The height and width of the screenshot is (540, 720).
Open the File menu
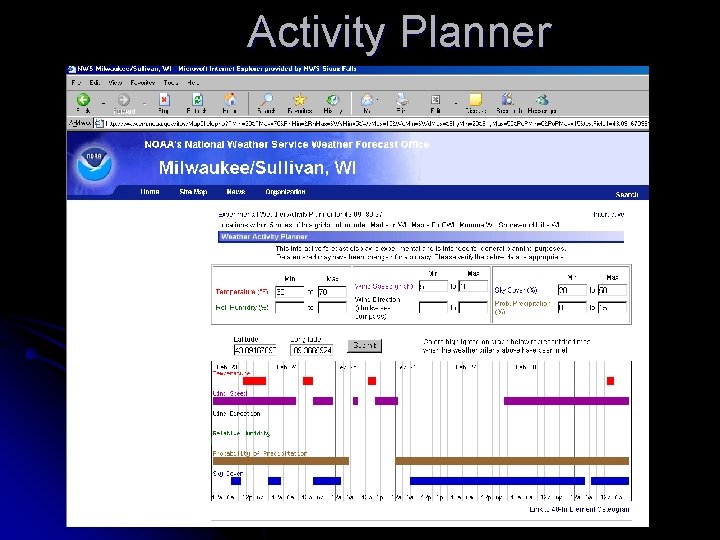[x=76, y=83]
